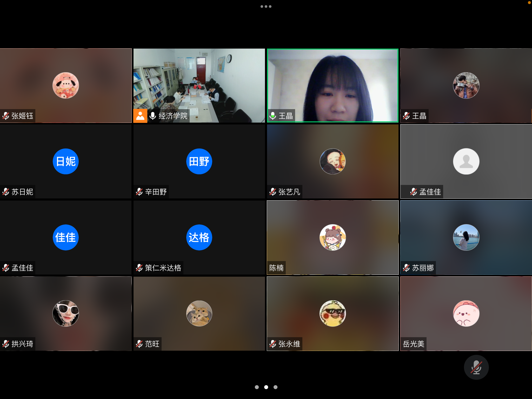
Task: Click the green active mic icon on 王晶's video
Action: point(273,116)
